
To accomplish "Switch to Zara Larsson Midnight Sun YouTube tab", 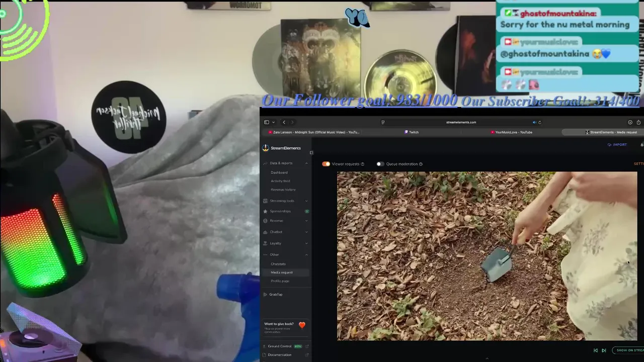I will [313, 132].
